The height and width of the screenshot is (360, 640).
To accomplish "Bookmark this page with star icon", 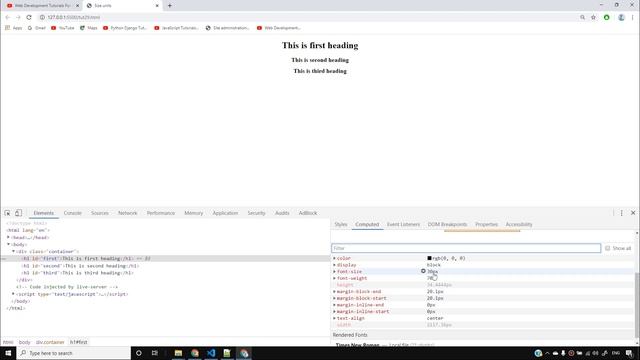I will (x=593, y=18).
